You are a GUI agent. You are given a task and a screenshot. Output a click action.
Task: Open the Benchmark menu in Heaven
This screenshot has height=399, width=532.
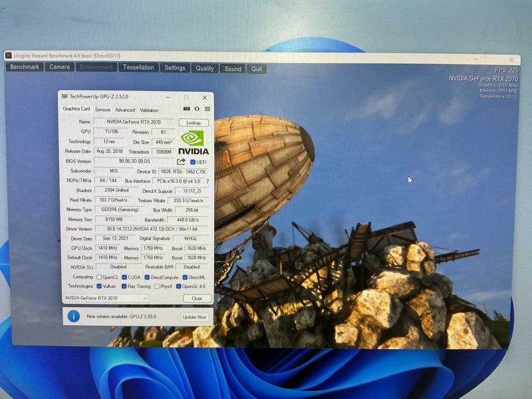tap(25, 67)
